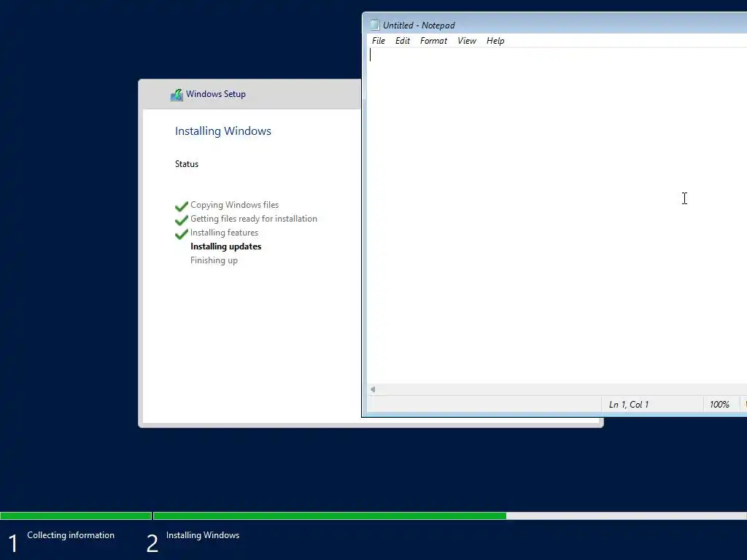Click the 'Copying Windows files' status line
The image size is (747, 560).
click(x=234, y=205)
